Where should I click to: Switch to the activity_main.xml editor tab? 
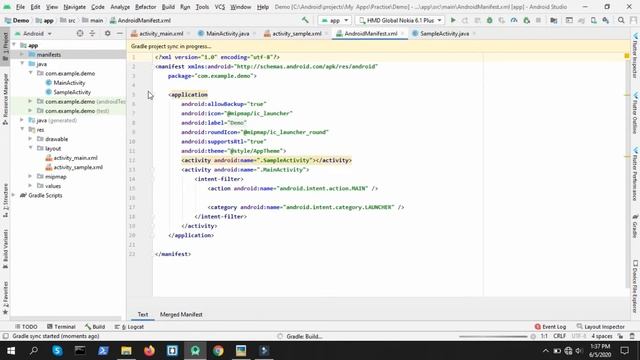(161, 33)
